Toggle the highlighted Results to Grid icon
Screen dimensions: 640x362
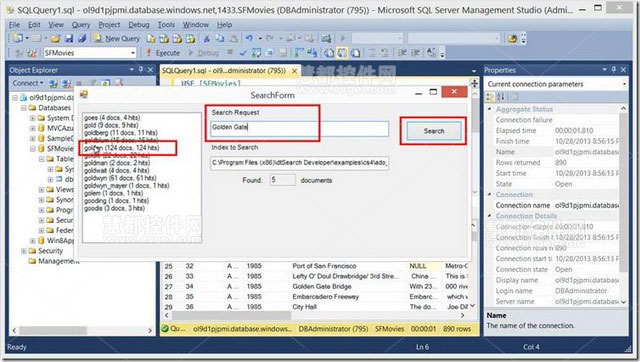pyautogui.click(x=342, y=53)
